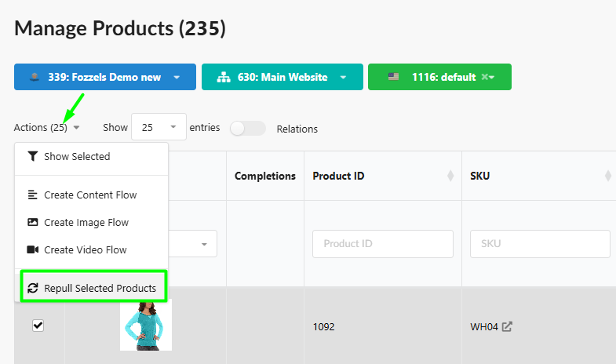
Task: Click the SKU value WH04
Action: (x=484, y=326)
